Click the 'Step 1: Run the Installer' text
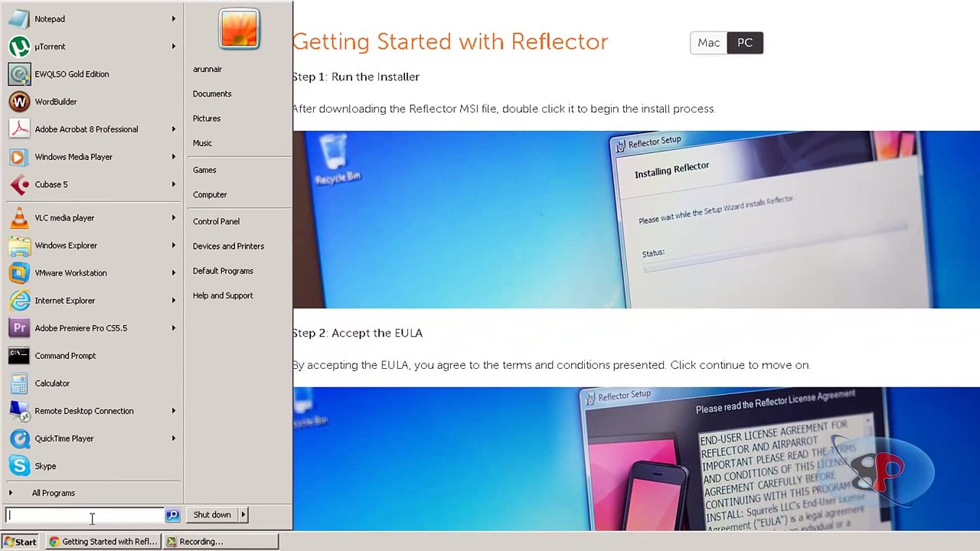The image size is (980, 551). pyautogui.click(x=356, y=77)
